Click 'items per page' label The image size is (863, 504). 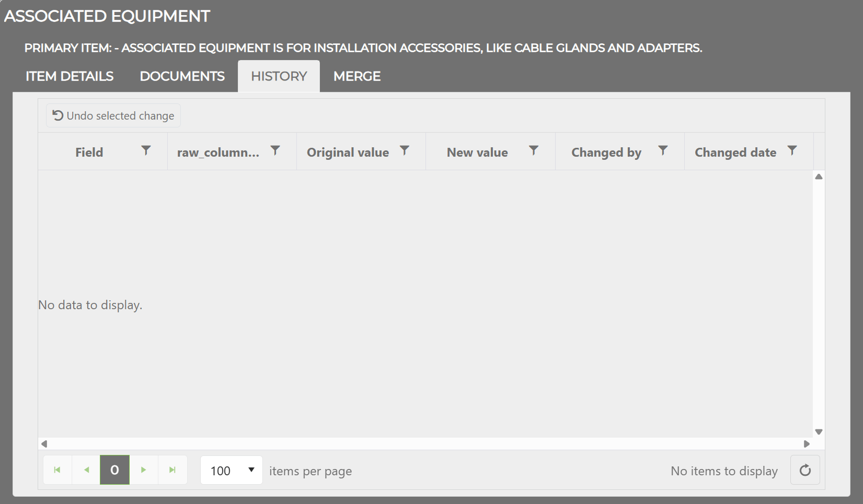[x=310, y=471]
